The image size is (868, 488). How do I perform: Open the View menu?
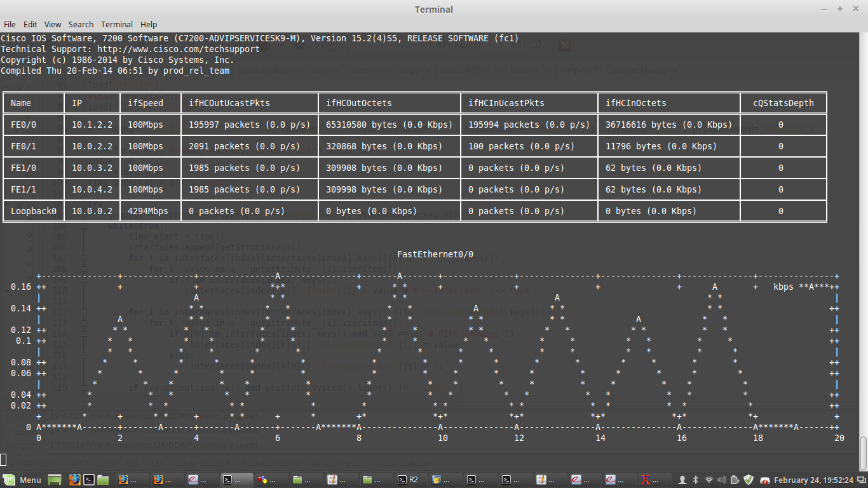[x=53, y=24]
